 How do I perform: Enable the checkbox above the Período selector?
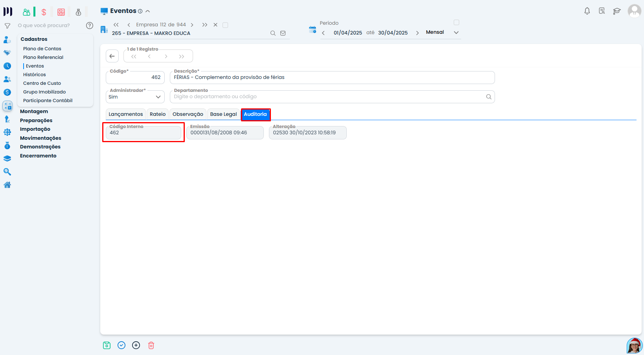pyautogui.click(x=456, y=22)
